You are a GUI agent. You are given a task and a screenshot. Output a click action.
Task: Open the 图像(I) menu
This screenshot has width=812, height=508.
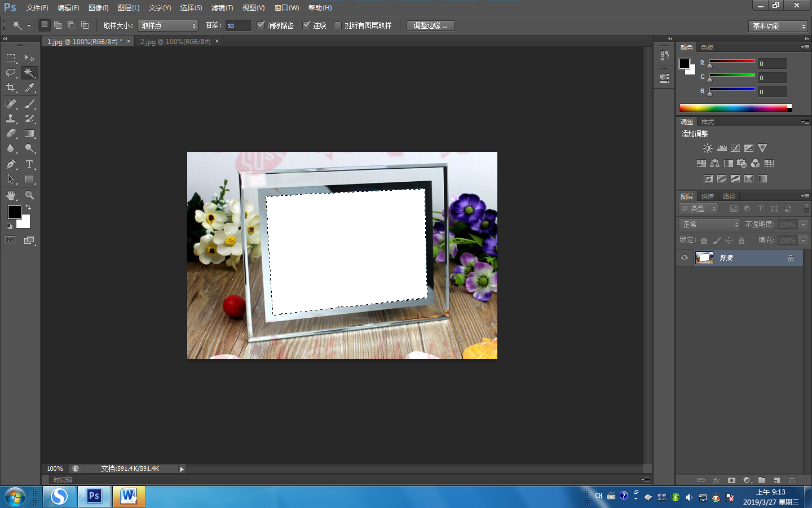(98, 8)
